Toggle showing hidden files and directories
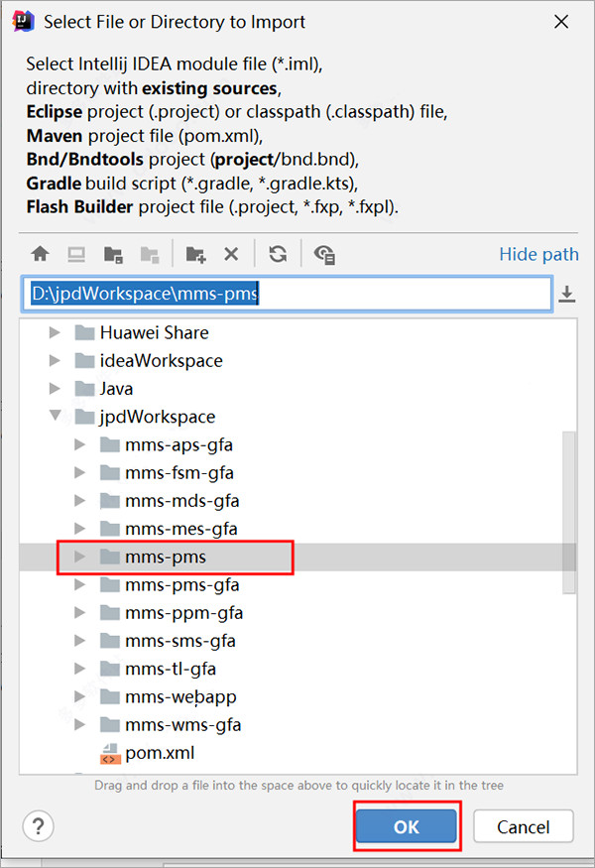This screenshot has width=595, height=868. click(324, 254)
